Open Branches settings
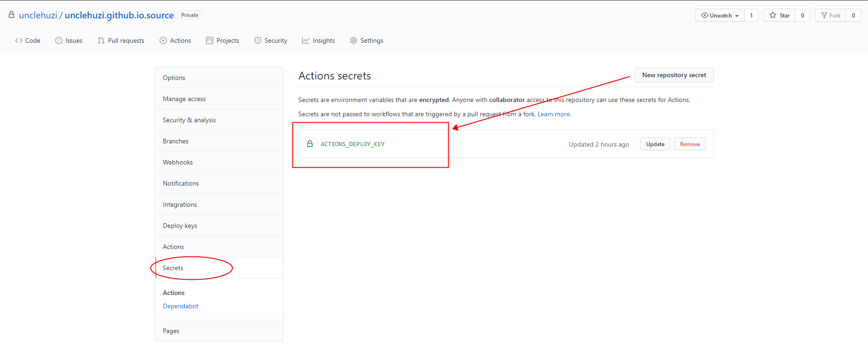The width and height of the screenshot is (868, 351). [219, 141]
